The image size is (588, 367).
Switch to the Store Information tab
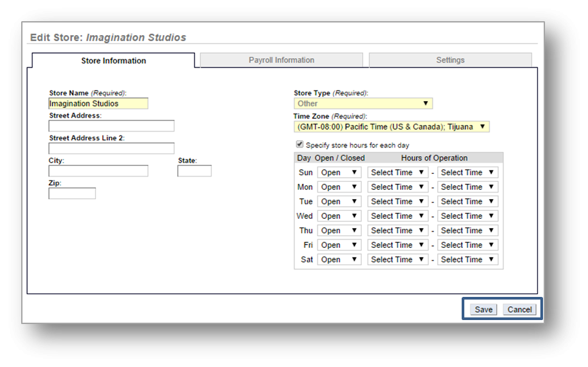point(113,60)
